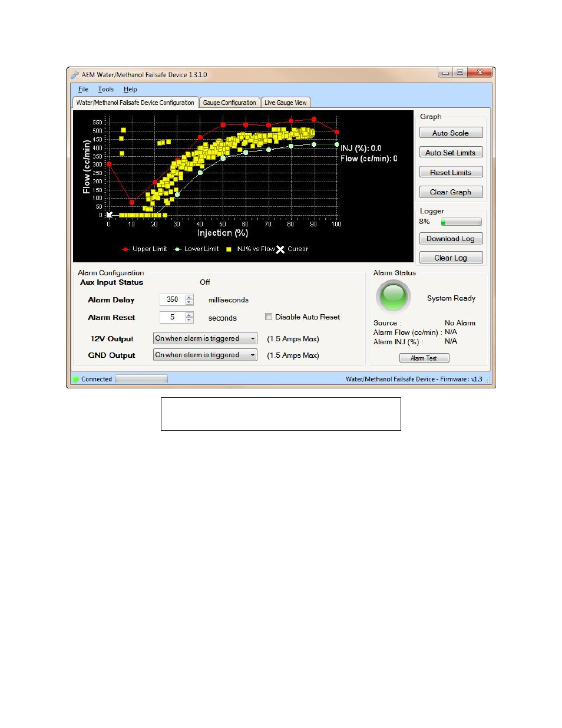Open the 12V Output dropdown
This screenshot has height=728, width=562.
tap(205, 338)
